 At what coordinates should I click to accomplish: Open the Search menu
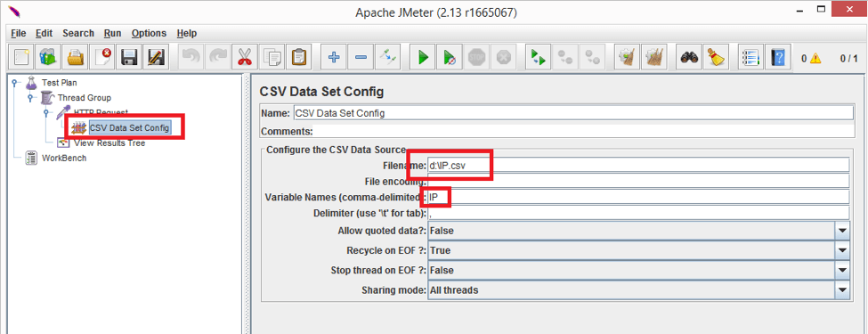coord(78,33)
